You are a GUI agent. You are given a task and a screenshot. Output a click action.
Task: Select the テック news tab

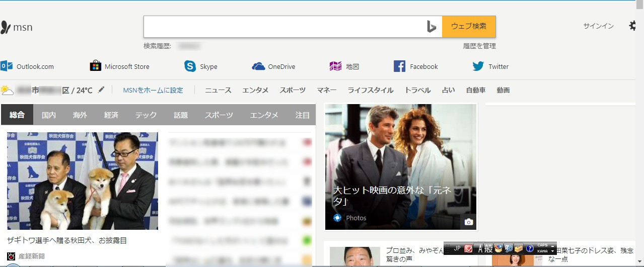pos(146,115)
